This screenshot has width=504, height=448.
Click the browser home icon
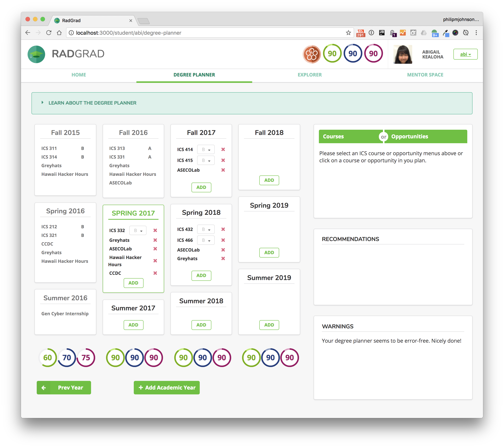(x=59, y=33)
